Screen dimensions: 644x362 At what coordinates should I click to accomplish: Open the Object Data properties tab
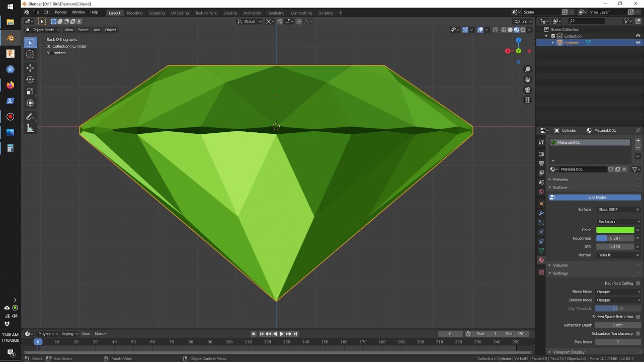[541, 250]
